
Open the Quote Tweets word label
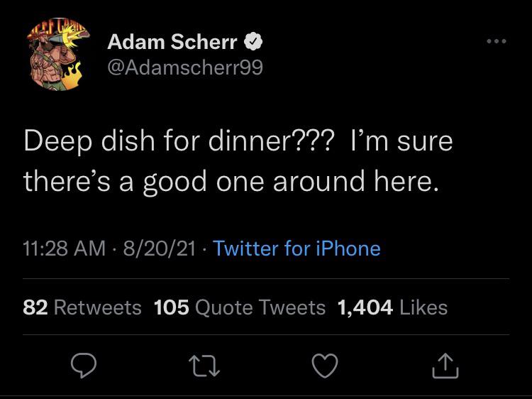tap(260, 307)
